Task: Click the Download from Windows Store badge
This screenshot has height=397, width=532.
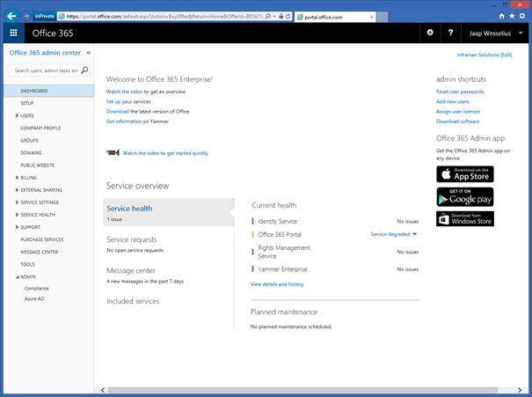Action: point(465,218)
